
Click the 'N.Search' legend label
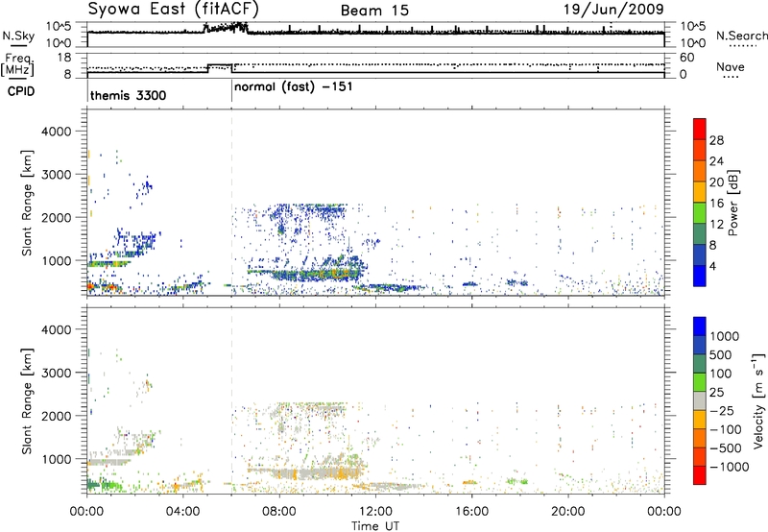pos(741,36)
